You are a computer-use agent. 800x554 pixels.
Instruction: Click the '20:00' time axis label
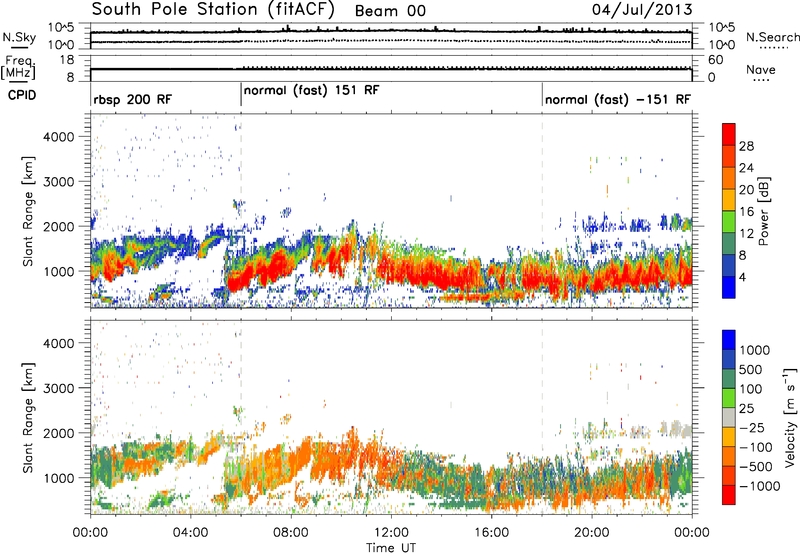click(x=591, y=533)
